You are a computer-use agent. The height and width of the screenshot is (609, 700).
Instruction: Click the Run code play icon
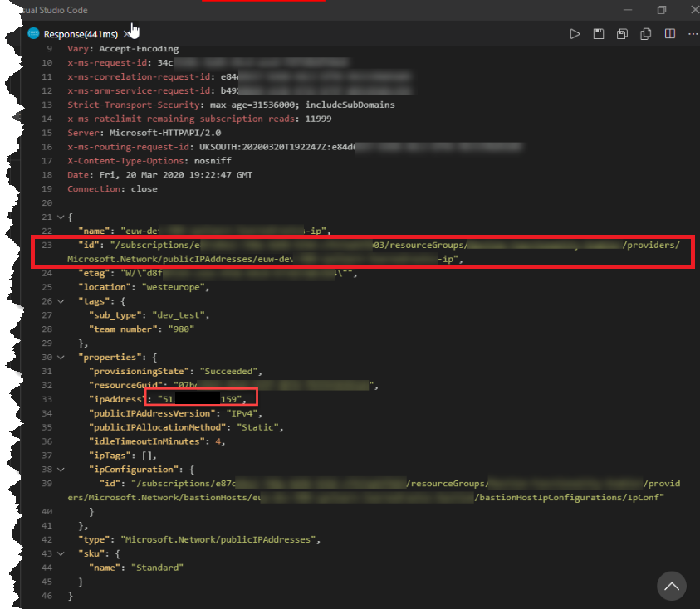(x=575, y=34)
